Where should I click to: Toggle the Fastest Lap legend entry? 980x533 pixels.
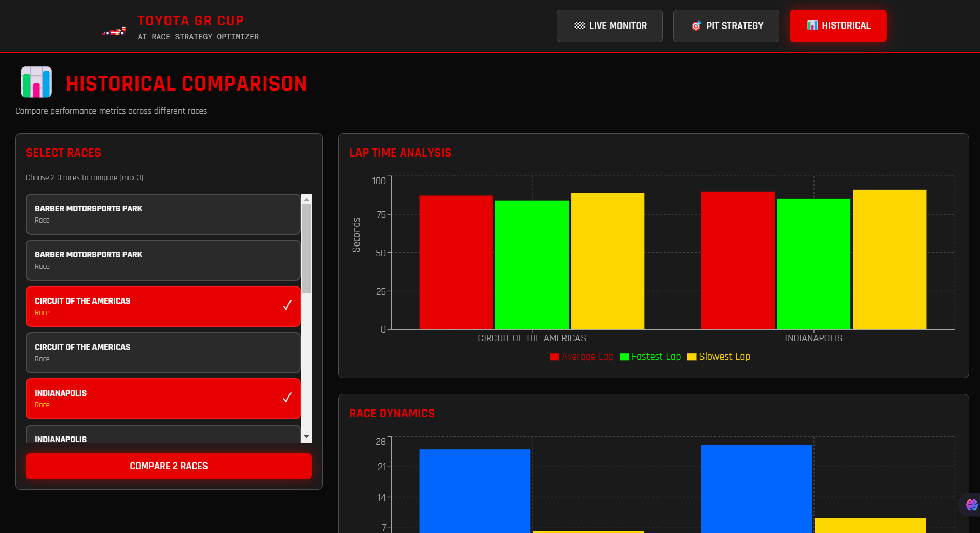point(650,357)
